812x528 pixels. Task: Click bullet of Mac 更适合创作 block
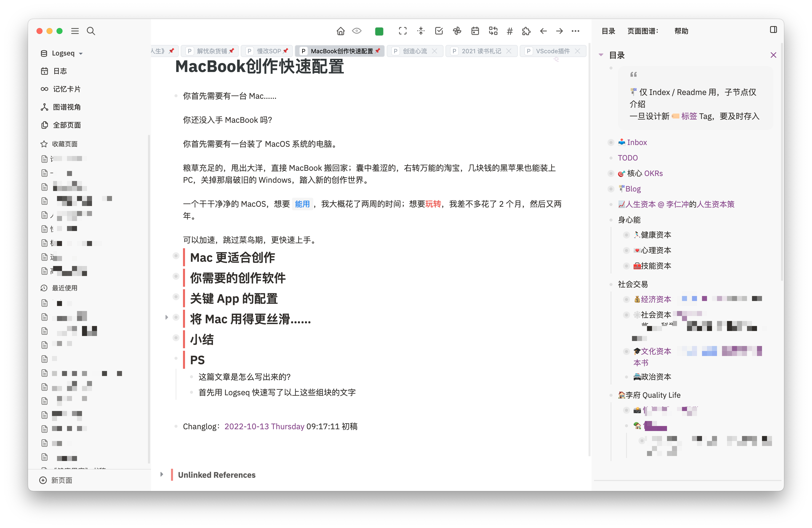[x=176, y=256]
